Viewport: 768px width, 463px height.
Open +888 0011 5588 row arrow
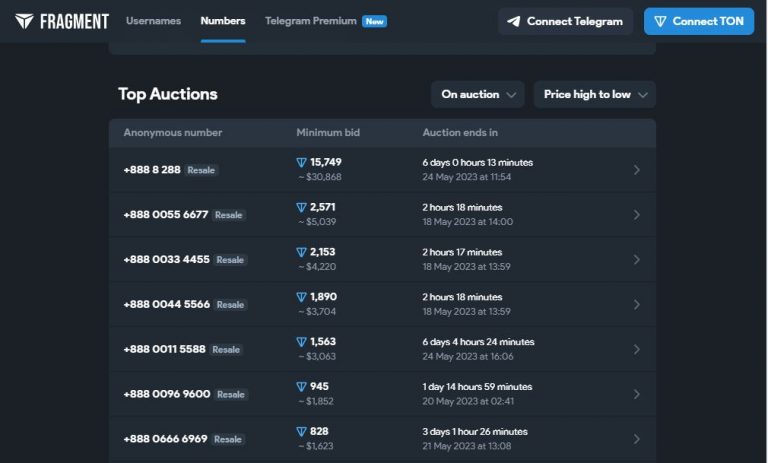click(x=637, y=349)
